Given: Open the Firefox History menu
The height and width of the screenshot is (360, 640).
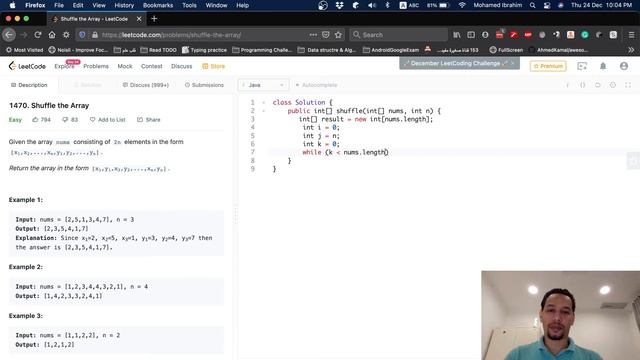Looking at the screenshot, I should tap(124, 5).
